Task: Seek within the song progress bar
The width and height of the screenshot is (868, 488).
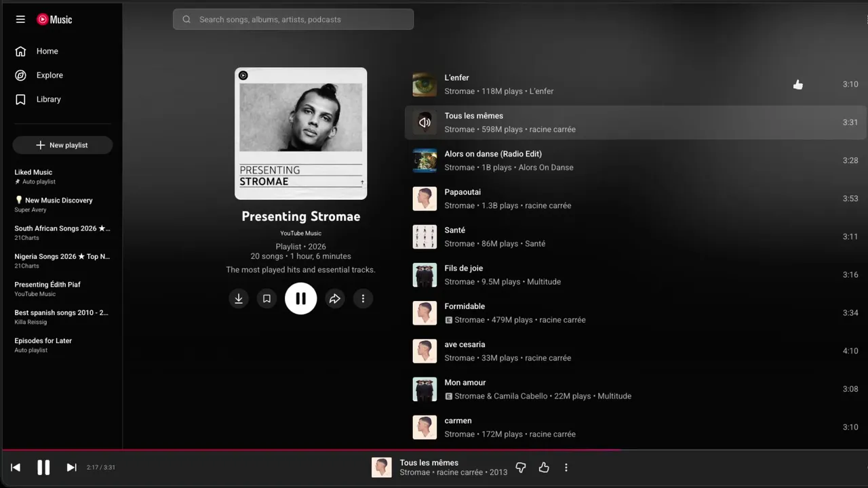Action: click(x=434, y=450)
